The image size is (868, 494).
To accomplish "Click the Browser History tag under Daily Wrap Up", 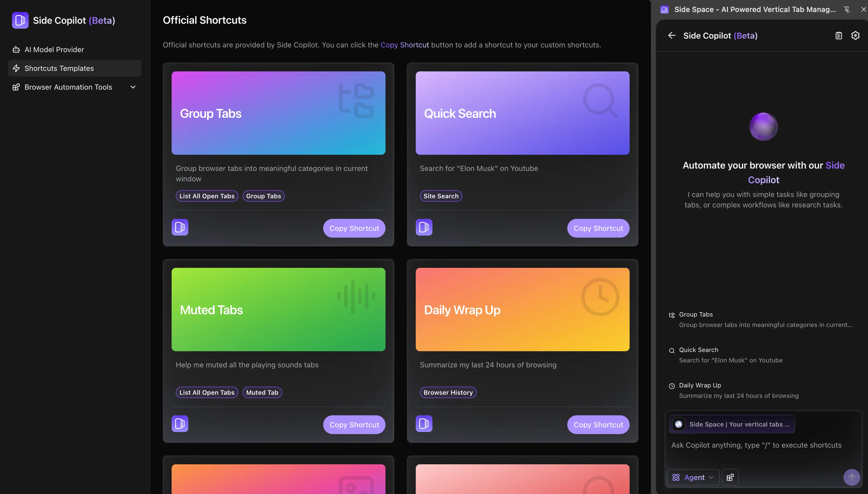I will pyautogui.click(x=448, y=392).
